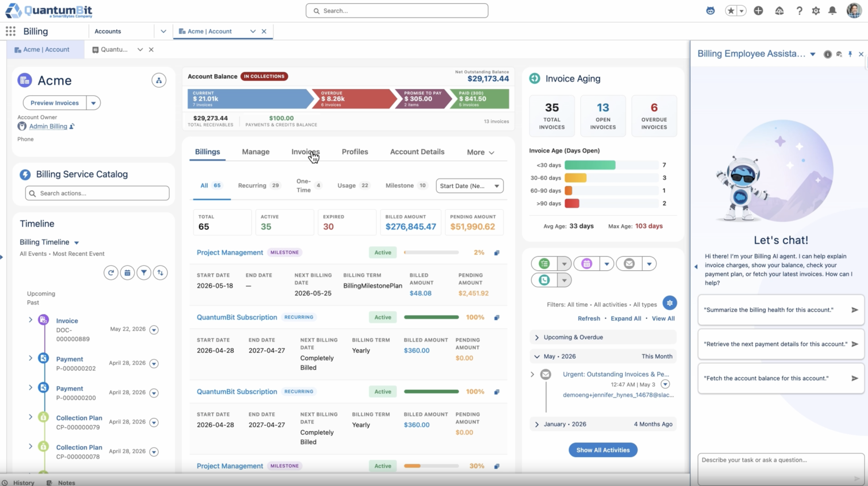Viewport: 868px width, 486px height.
Task: View the Acme account hierarchy icon
Action: [159, 81]
